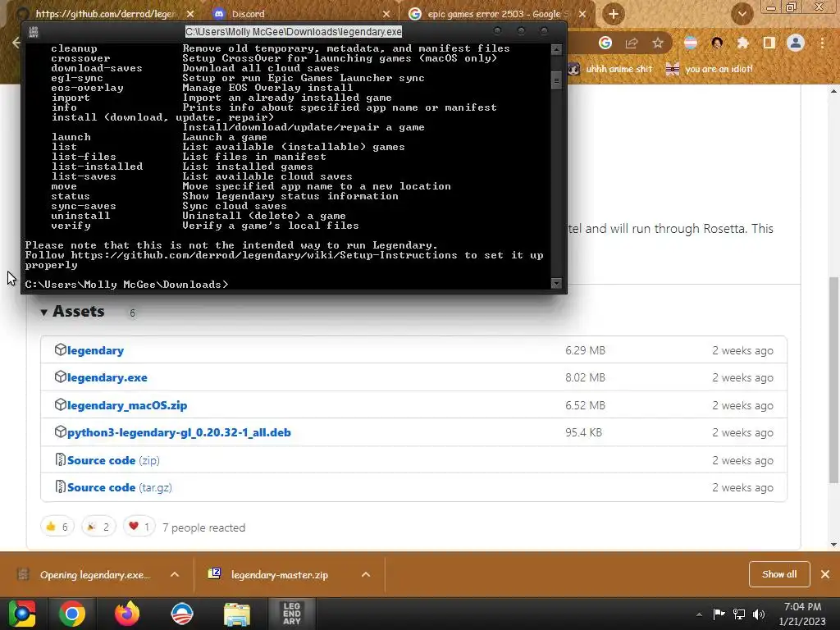Click the browser back arrow
The image size is (840, 630).
[x=16, y=43]
